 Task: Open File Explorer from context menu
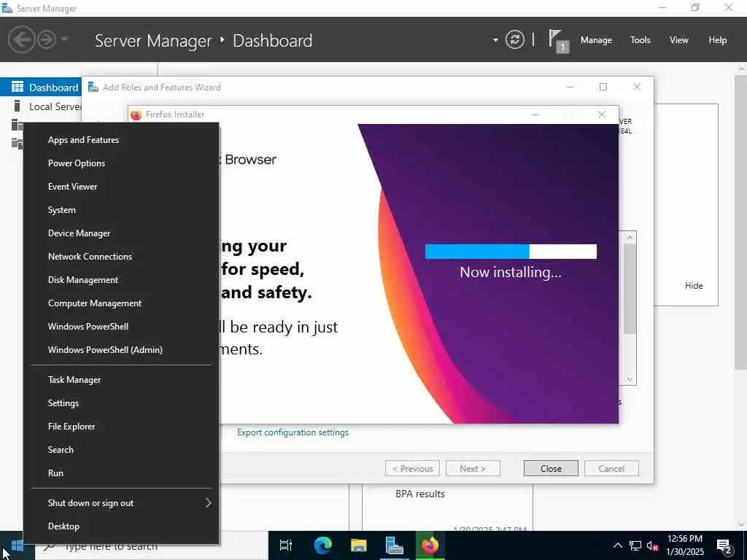coord(121,427)
